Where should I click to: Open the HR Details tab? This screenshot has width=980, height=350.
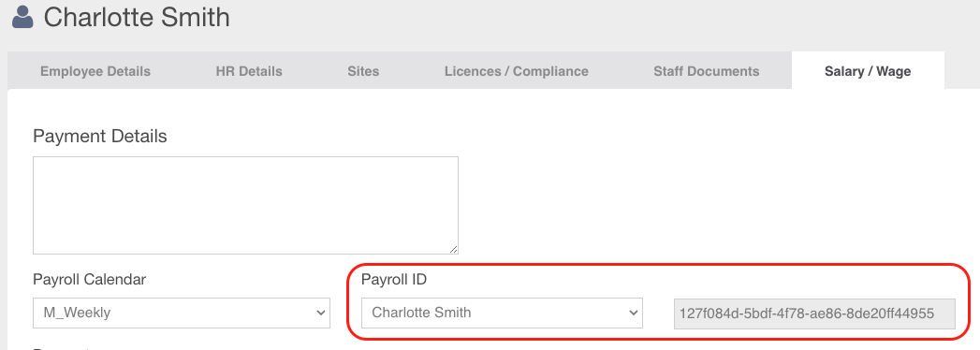coord(249,71)
